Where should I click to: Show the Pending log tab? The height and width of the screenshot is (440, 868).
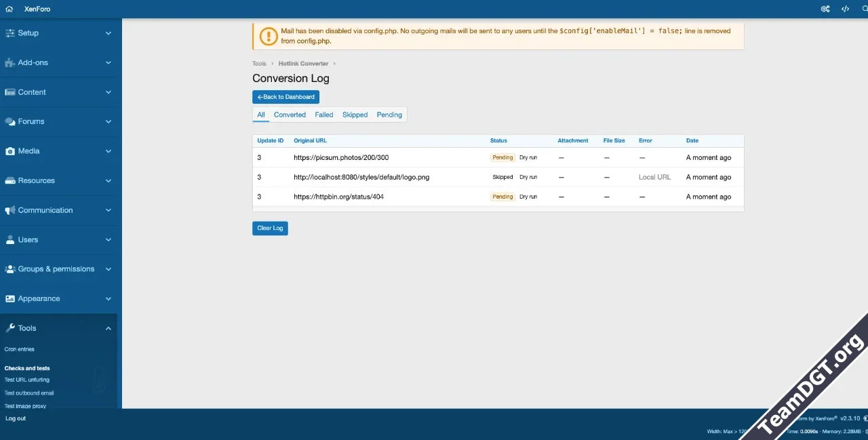[389, 115]
